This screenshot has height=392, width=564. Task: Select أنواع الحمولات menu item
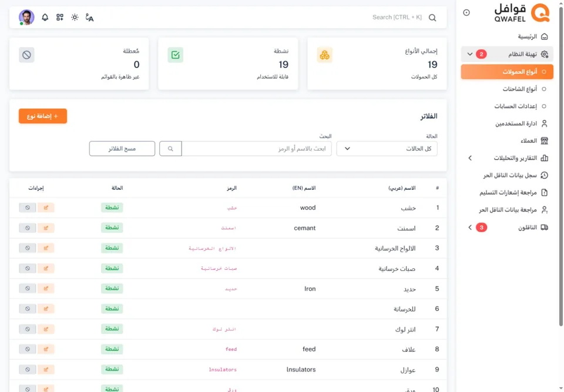pyautogui.click(x=507, y=72)
